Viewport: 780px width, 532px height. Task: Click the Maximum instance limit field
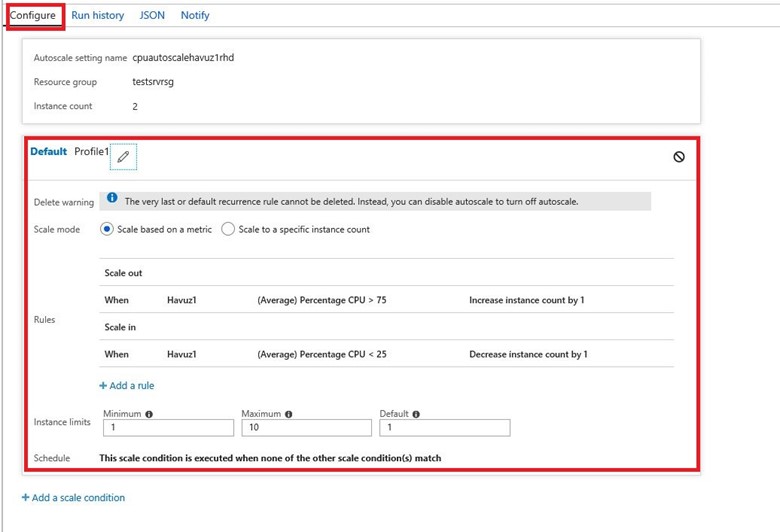pyautogui.click(x=305, y=428)
